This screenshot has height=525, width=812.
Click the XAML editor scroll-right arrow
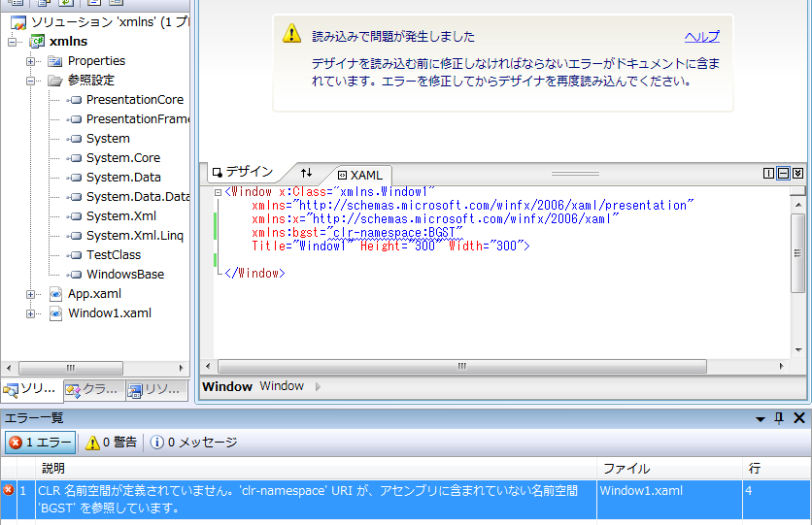(x=782, y=366)
